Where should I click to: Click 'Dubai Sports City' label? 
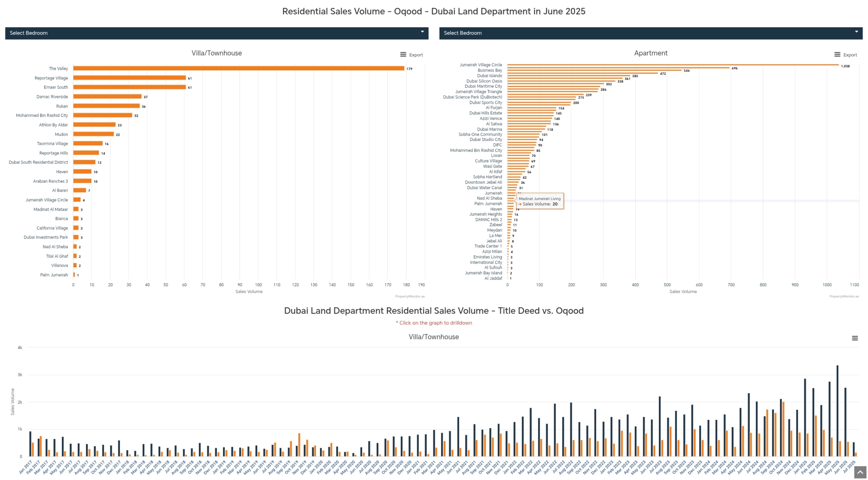(x=486, y=103)
